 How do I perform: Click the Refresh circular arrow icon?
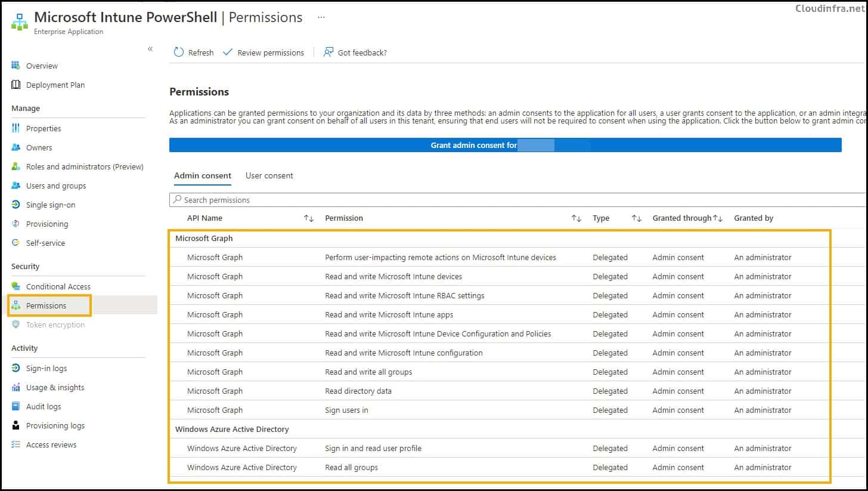(x=179, y=53)
